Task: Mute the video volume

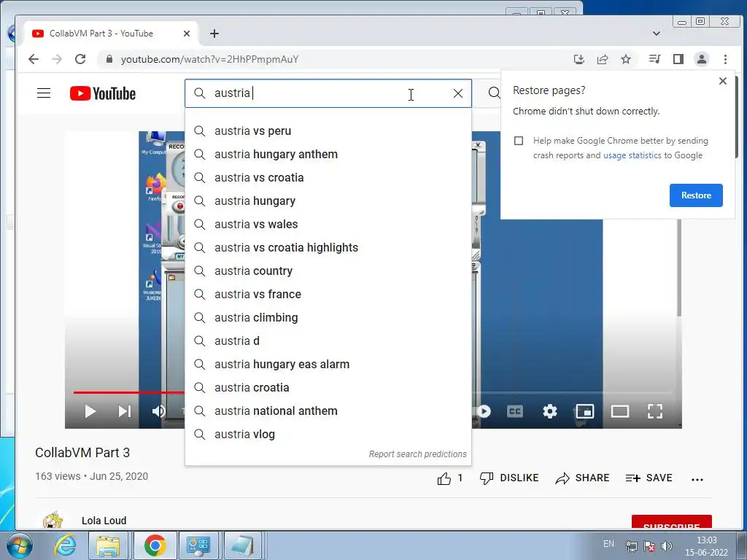Action: (x=158, y=411)
